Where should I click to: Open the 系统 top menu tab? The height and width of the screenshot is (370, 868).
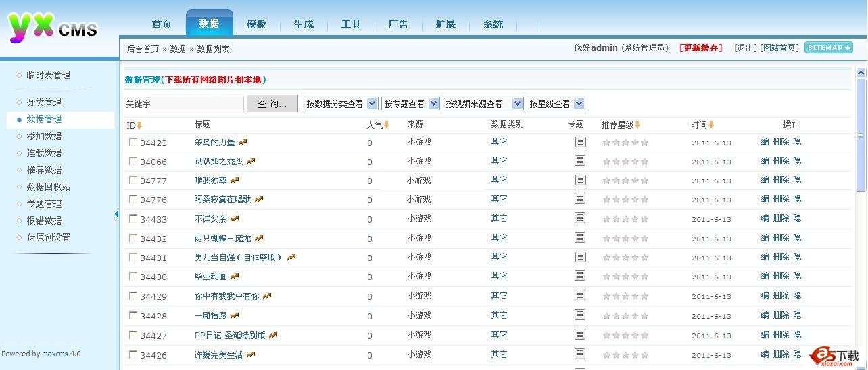(x=493, y=24)
